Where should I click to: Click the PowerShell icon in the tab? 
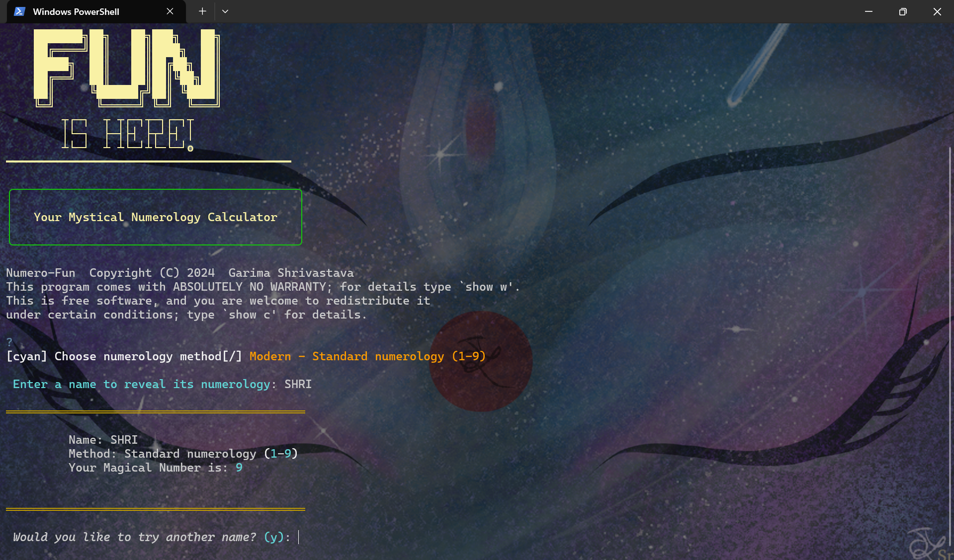coord(19,11)
